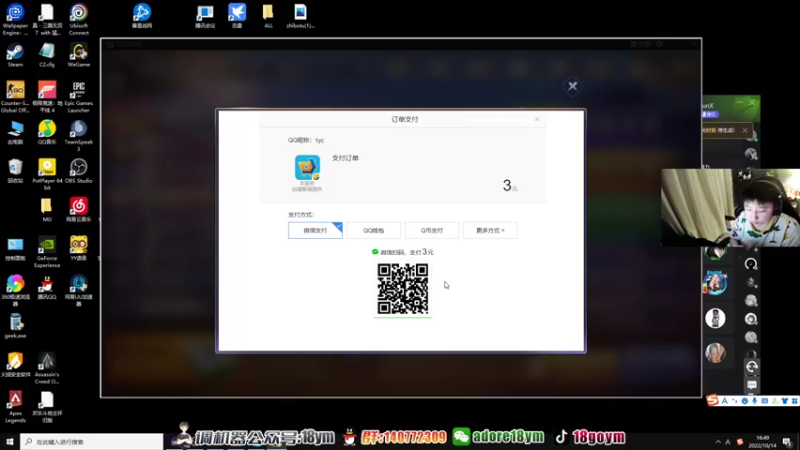Open the 回收站 recycle bin
800x450 pixels.
coord(15,171)
